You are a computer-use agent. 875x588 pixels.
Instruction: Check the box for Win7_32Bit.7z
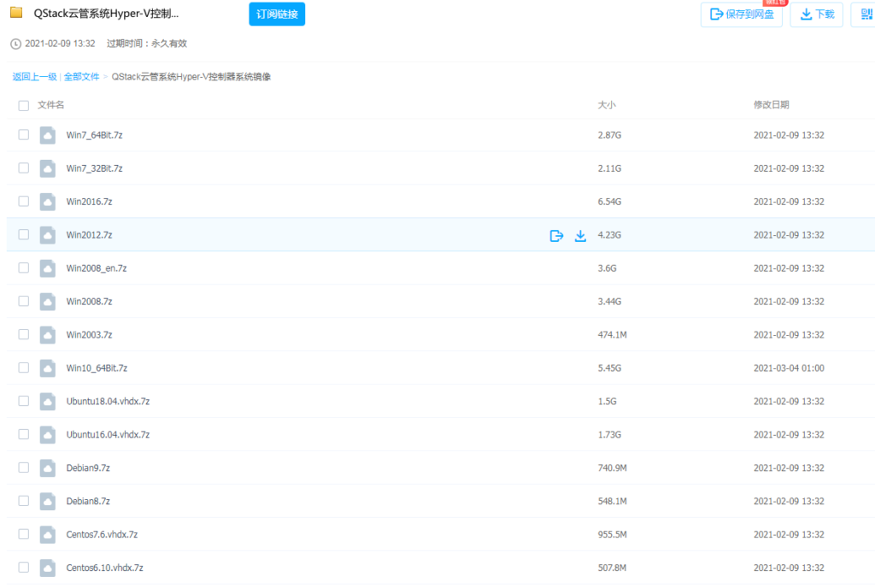[23, 168]
